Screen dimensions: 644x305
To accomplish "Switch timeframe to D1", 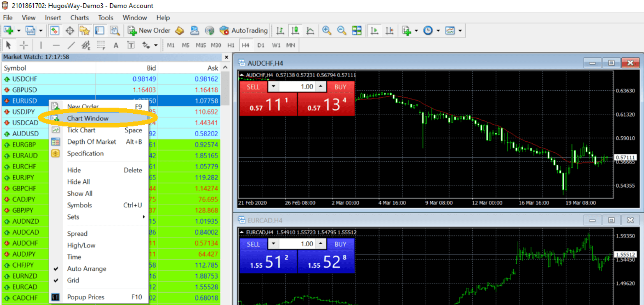I will [261, 45].
